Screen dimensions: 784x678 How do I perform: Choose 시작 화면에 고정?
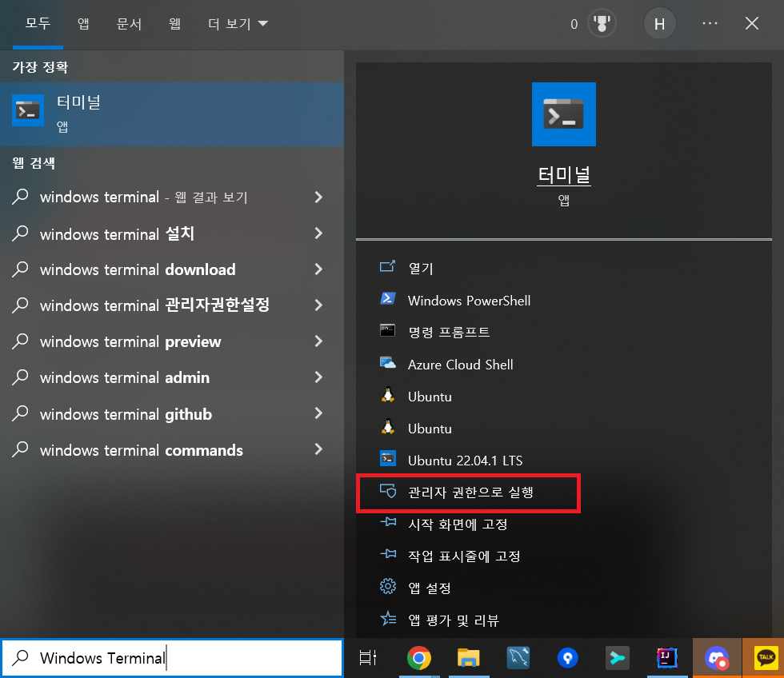point(458,524)
